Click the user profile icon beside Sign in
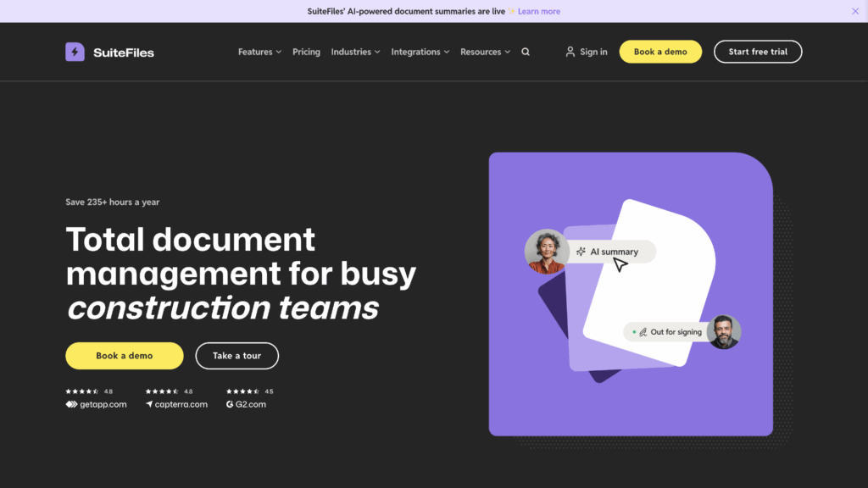The height and width of the screenshot is (488, 868). click(570, 52)
